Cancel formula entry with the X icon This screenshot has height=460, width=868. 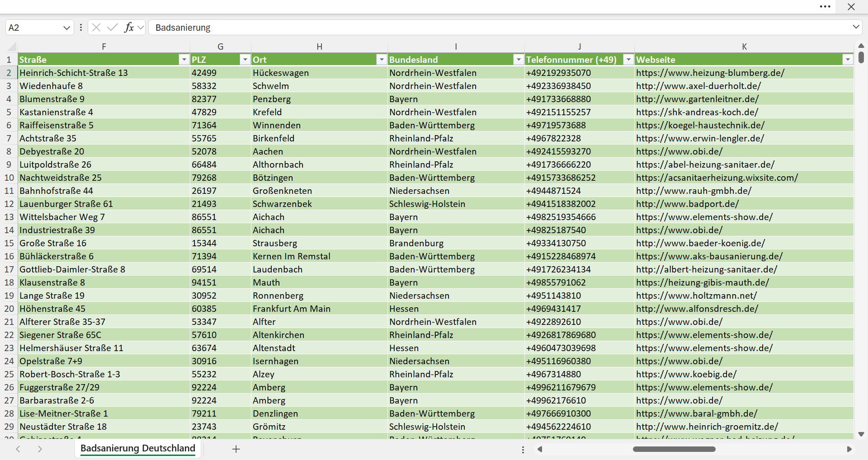point(96,28)
